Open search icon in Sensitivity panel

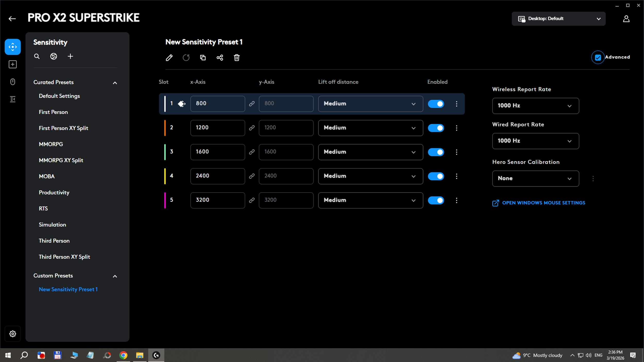[37, 56]
